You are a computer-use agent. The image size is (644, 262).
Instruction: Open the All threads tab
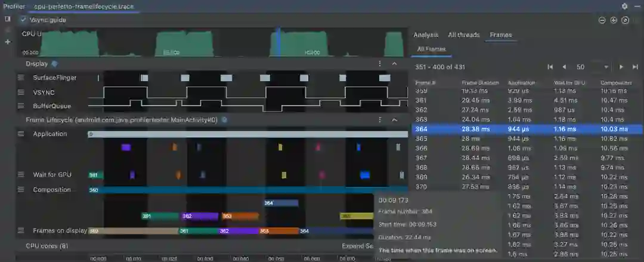pos(464,35)
